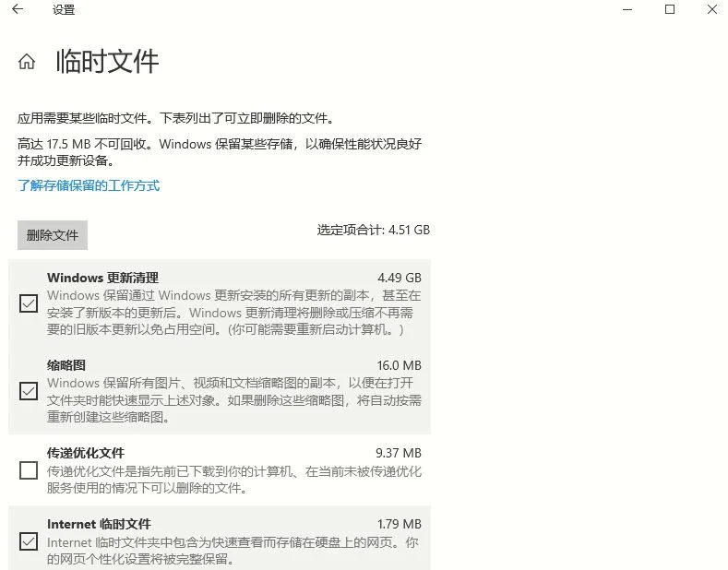This screenshot has width=728, height=570.
Task: Uncheck the Internet 临时文件 checkbox
Action: tap(29, 541)
